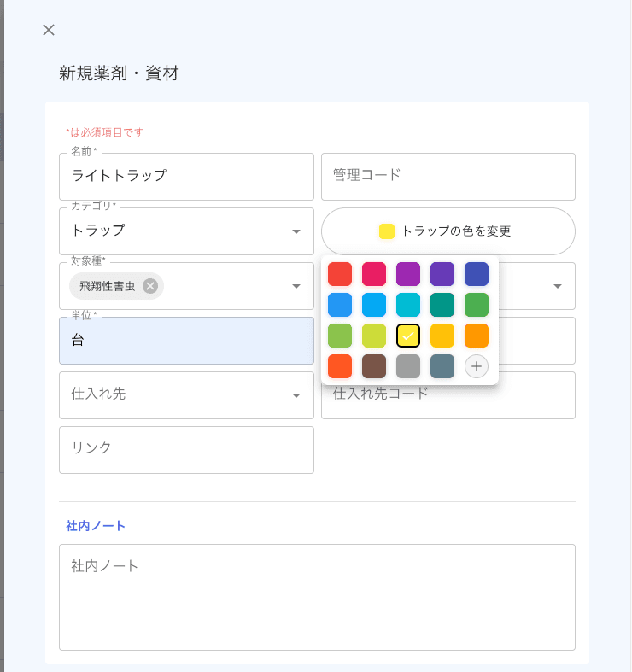Select the checked yellow color swatch
The height and width of the screenshot is (672, 632).
point(408,336)
